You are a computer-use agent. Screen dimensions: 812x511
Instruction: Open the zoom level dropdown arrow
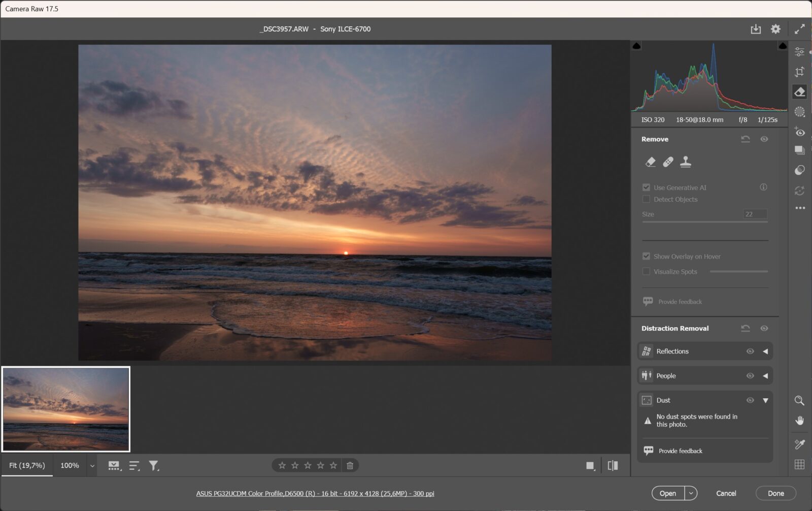point(92,466)
